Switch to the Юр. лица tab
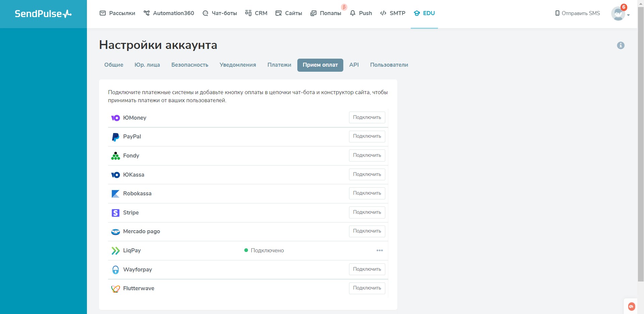 [x=147, y=65]
